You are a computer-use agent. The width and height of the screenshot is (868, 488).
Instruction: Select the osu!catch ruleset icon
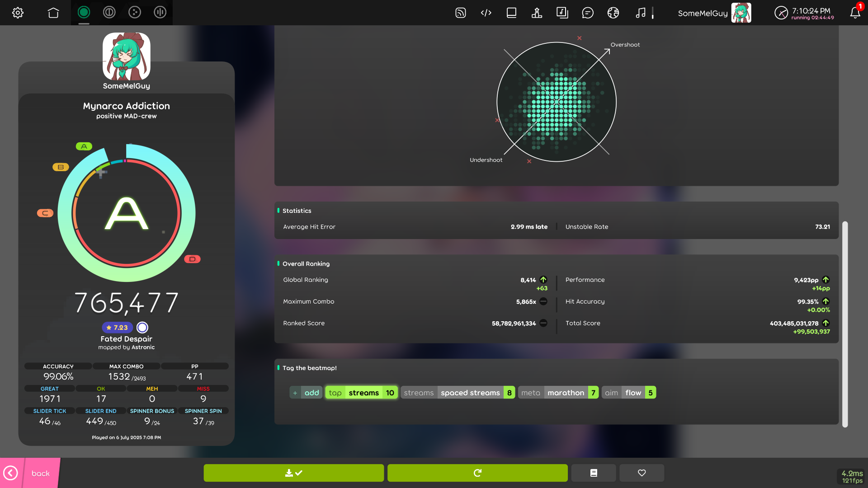click(x=135, y=13)
